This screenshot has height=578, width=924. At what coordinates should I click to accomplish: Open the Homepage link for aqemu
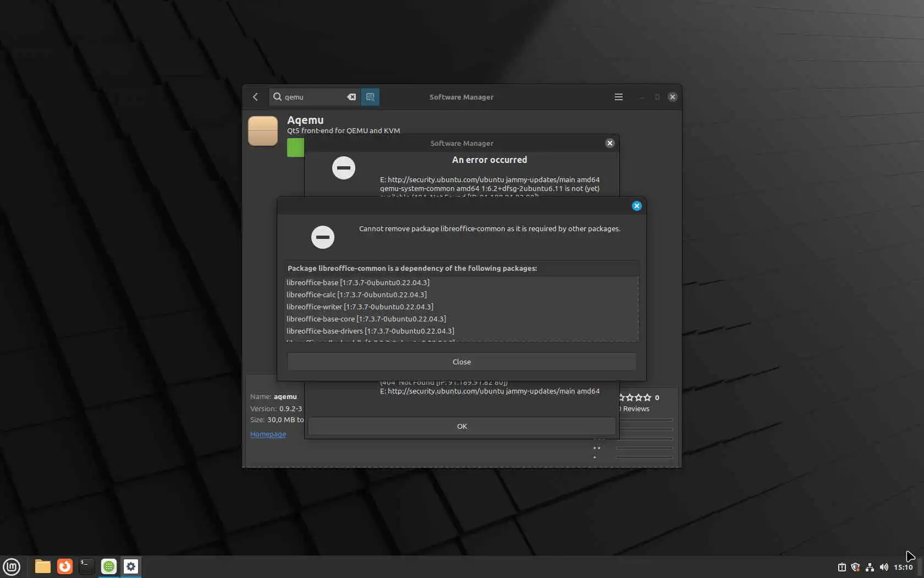pos(268,434)
